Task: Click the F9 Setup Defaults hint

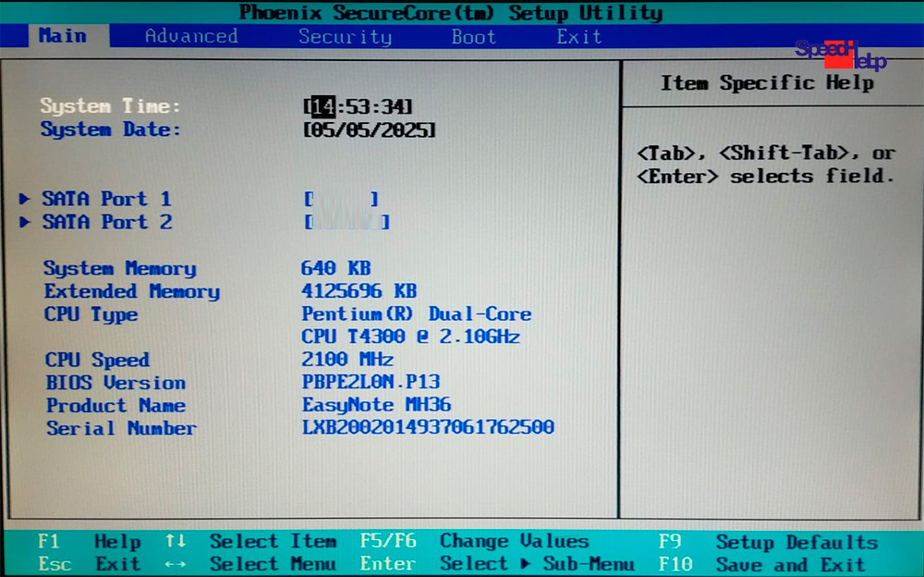Action: click(x=769, y=542)
